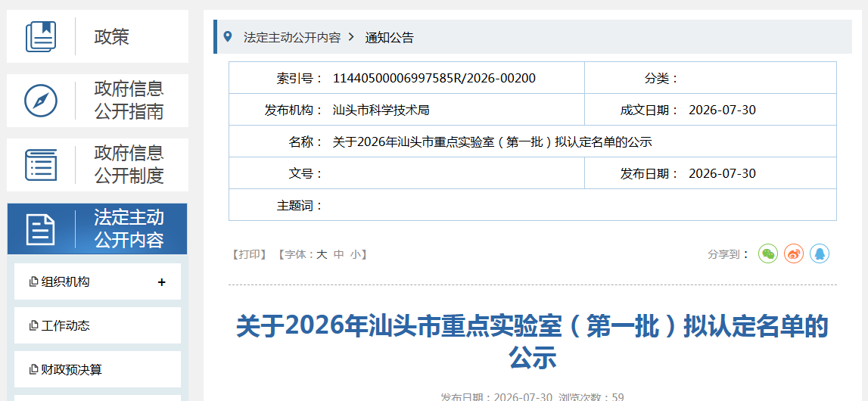Open the 财政预决算 submenu item
Screen dimensions: 868x401
click(98, 369)
